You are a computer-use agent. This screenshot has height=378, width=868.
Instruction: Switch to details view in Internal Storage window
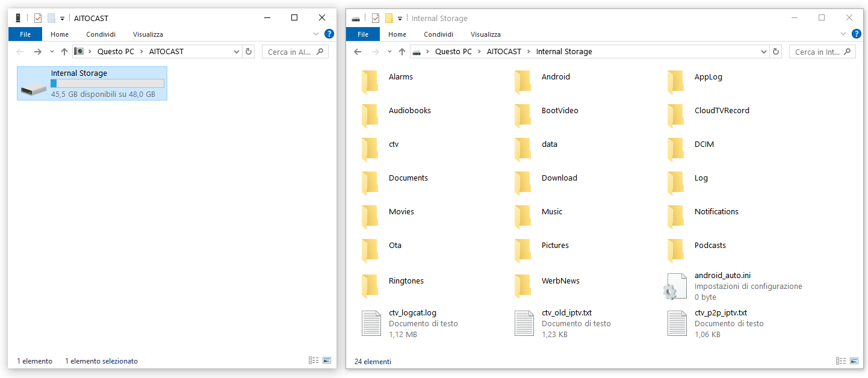(841, 361)
